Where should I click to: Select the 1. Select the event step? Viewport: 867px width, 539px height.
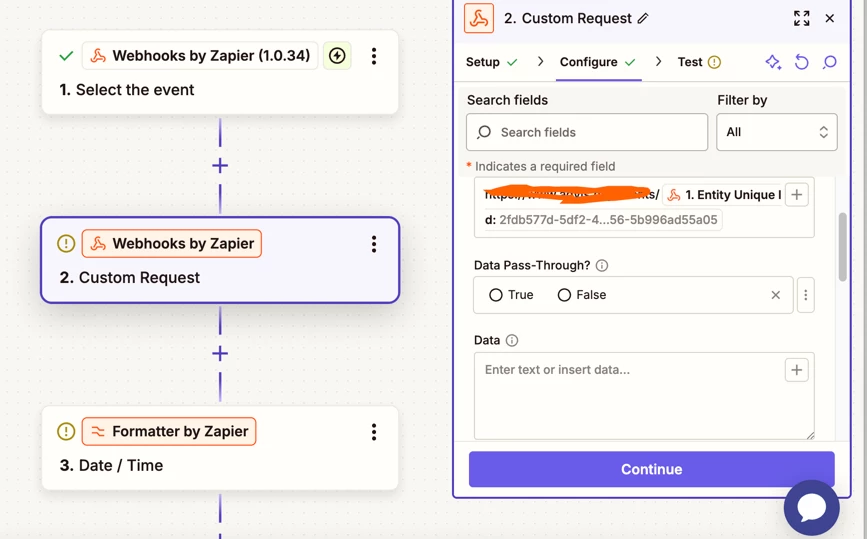click(x=220, y=72)
